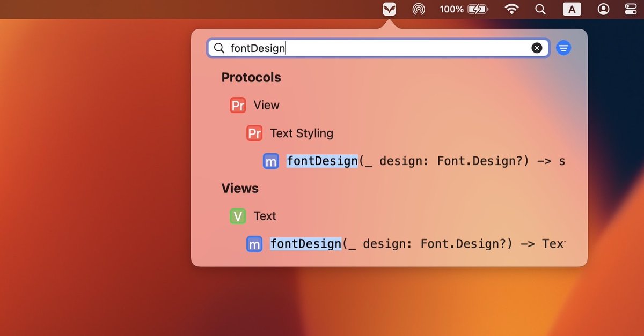The width and height of the screenshot is (644, 336).
Task: Click the battery status icon
Action: click(477, 9)
